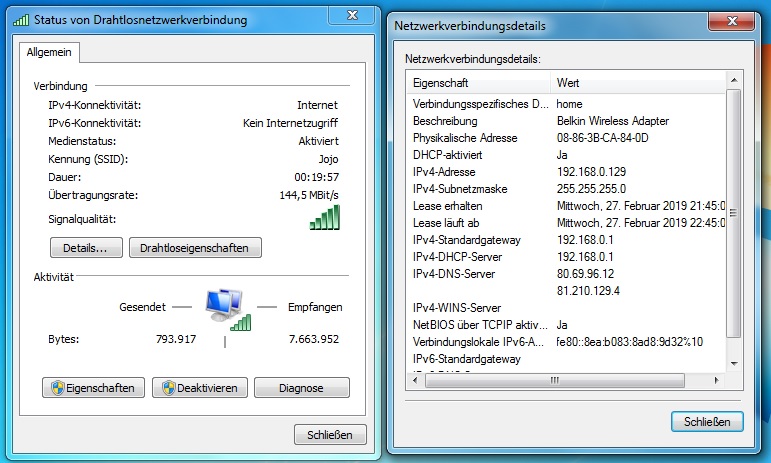771x463 pixels.
Task: Select the IPv6-Standardgateway row
Action: [x=566, y=359]
